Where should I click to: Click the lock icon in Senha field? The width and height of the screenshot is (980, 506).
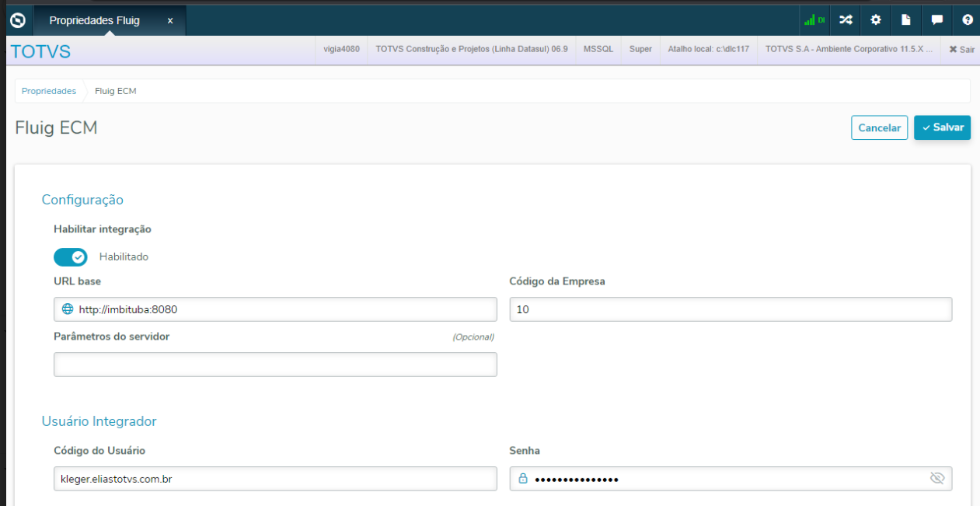(523, 479)
